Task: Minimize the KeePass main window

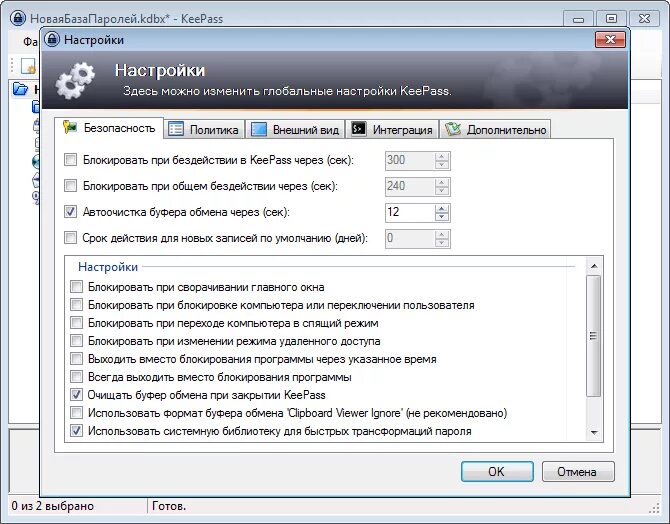Action: 578,18
